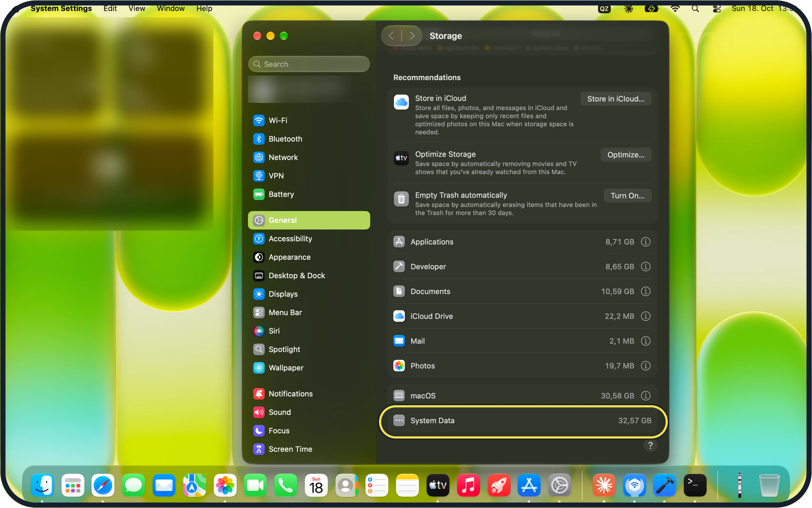Click the System Data row
The width and height of the screenshot is (812, 508).
click(x=522, y=421)
